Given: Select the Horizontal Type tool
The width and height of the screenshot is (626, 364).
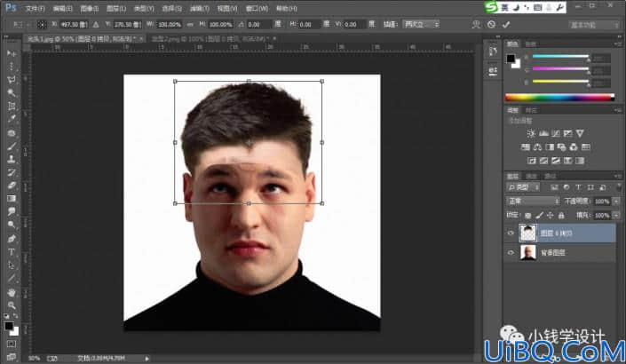Looking at the screenshot, I should 12,252.
